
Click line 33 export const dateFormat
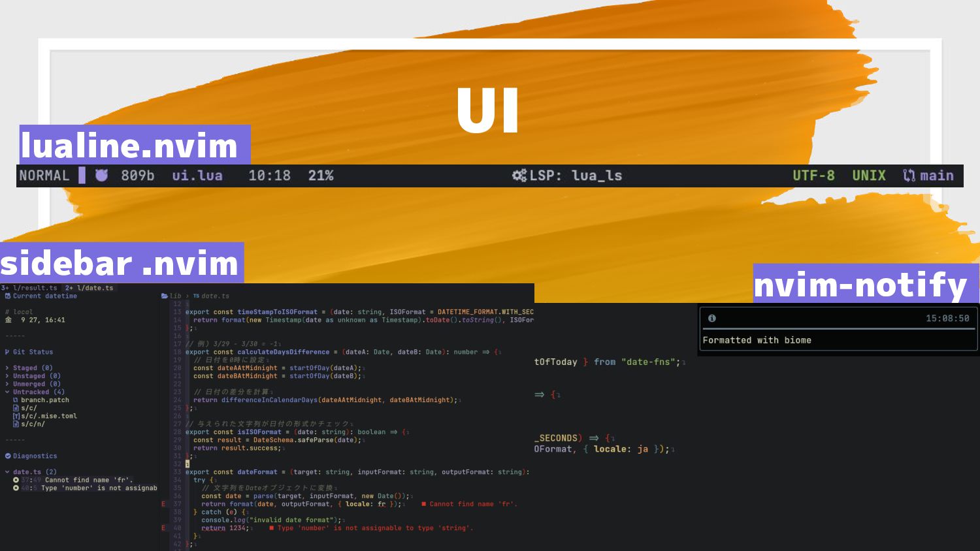click(357, 472)
